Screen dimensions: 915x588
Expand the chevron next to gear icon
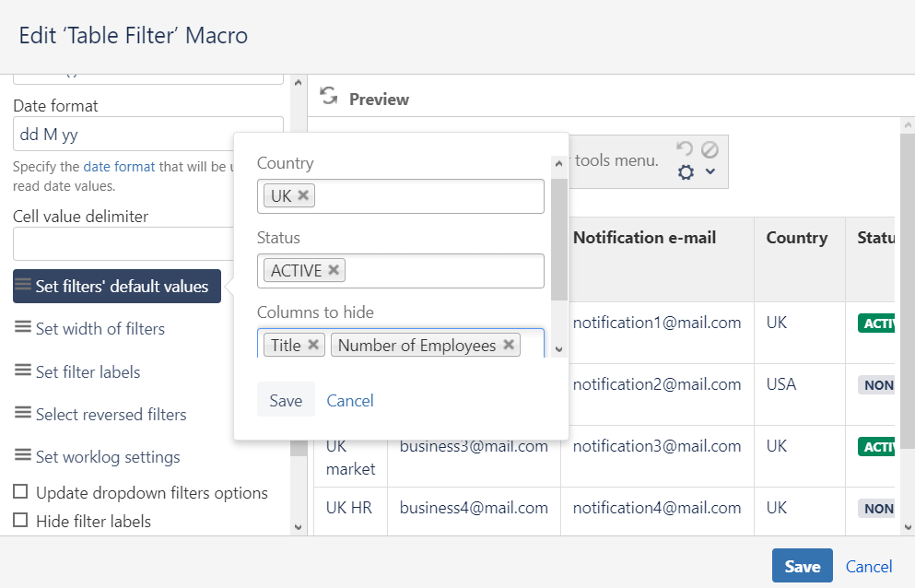[710, 171]
